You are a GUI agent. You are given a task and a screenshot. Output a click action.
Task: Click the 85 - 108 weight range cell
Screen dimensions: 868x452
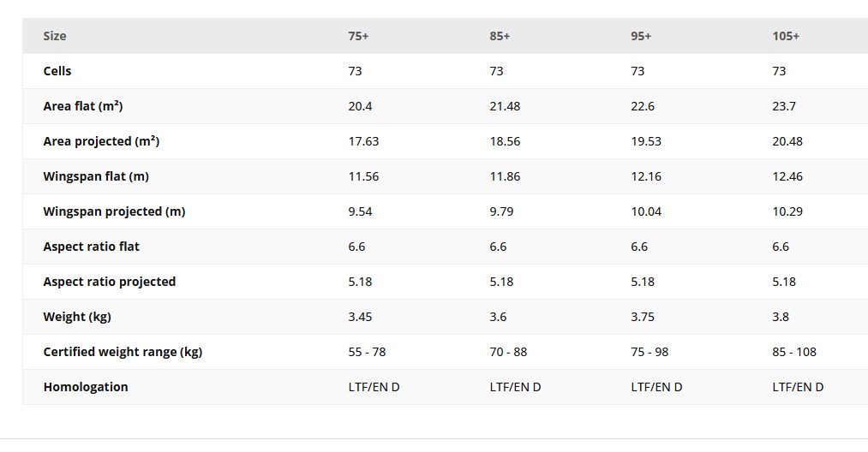point(794,352)
